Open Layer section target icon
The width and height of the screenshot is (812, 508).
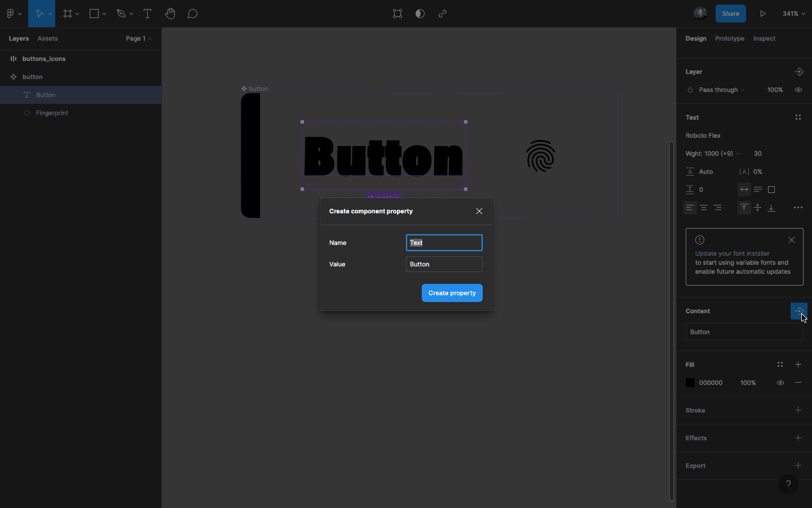(798, 72)
